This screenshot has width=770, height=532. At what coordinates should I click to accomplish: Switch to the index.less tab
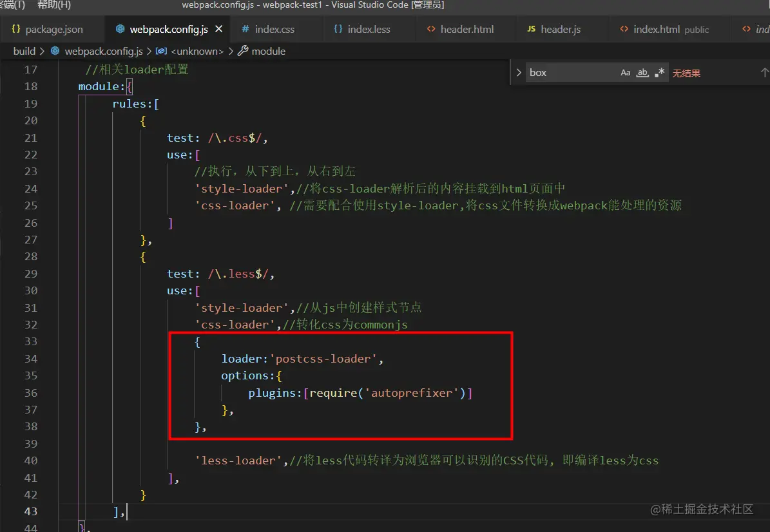coord(362,30)
